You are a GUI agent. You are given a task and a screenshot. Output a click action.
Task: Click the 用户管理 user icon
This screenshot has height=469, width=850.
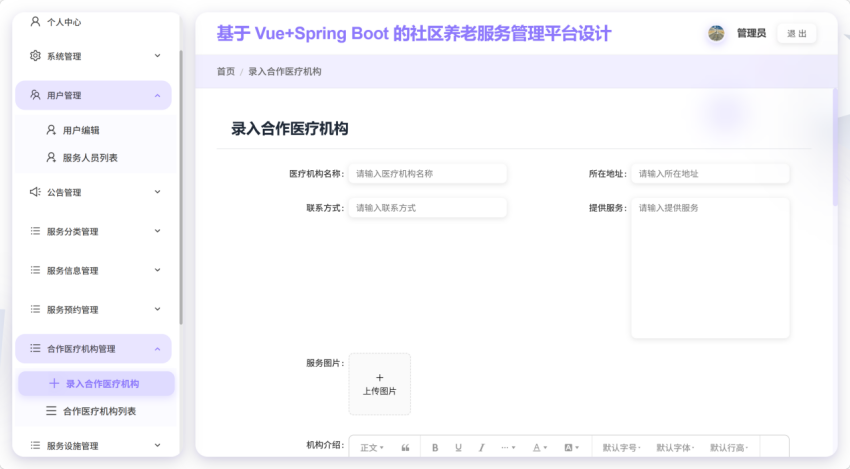point(35,95)
